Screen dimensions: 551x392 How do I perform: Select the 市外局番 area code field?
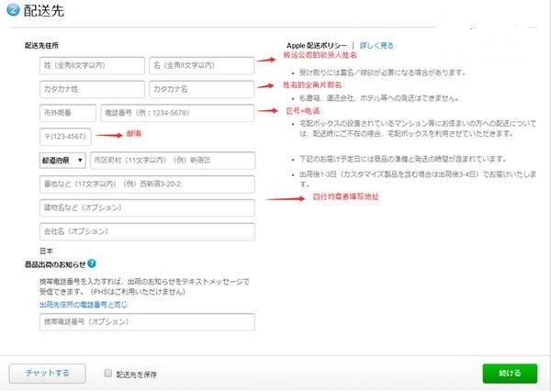(67, 112)
